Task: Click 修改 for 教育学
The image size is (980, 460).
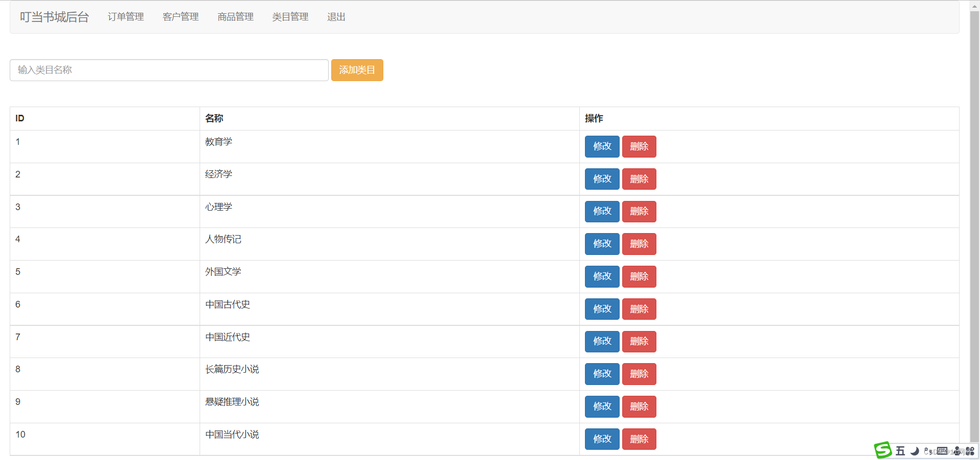Action: click(x=602, y=146)
